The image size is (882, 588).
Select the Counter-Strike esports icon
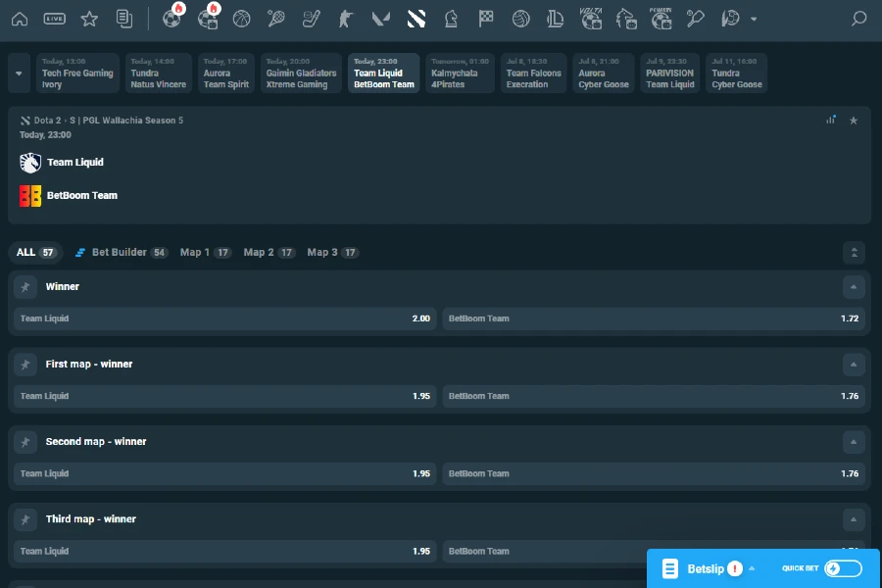click(x=345, y=18)
